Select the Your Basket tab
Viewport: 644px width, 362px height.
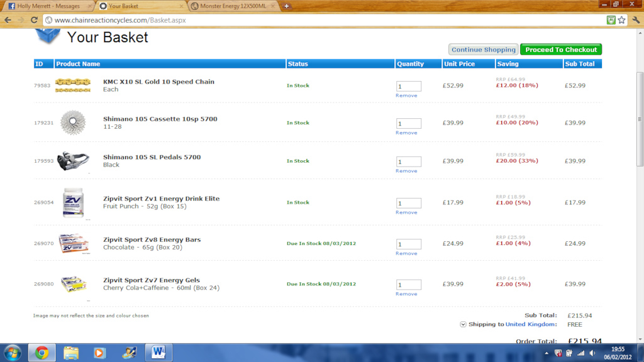tap(123, 6)
